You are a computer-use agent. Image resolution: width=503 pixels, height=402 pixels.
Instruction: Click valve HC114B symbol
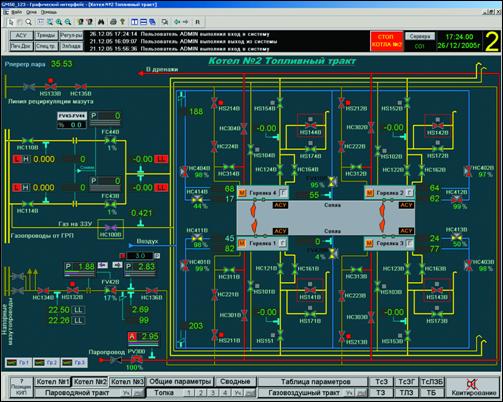point(28,204)
